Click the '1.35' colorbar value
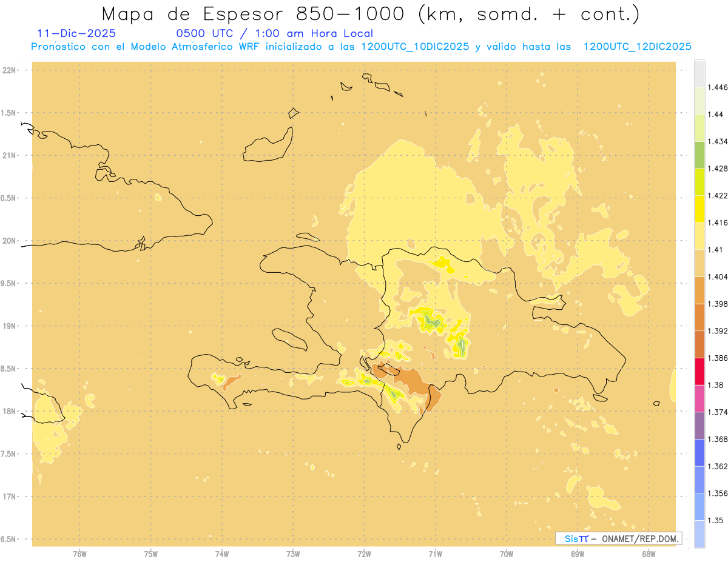Viewport: 728px width, 562px height. (x=716, y=520)
